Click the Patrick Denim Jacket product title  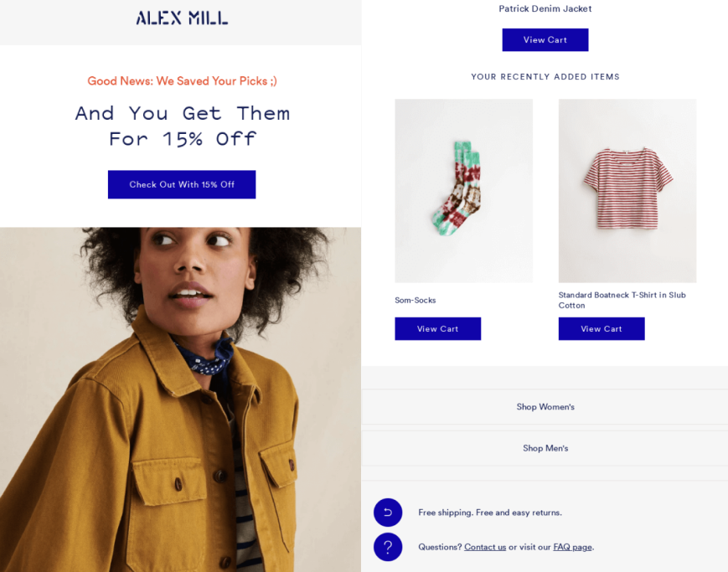545,8
